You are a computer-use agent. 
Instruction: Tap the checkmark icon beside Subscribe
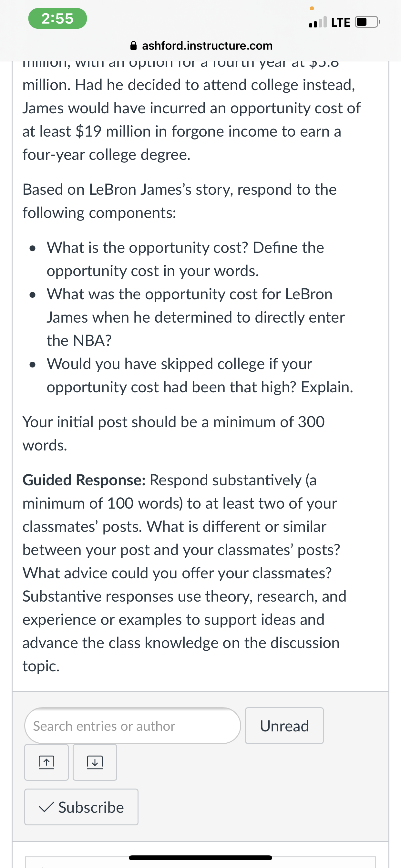coord(46,807)
